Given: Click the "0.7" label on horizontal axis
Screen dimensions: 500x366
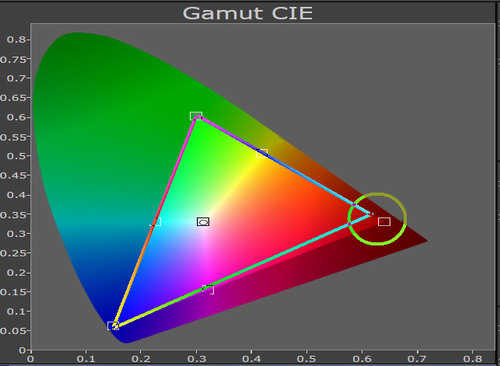Looking at the screenshot, I should click(x=417, y=359).
